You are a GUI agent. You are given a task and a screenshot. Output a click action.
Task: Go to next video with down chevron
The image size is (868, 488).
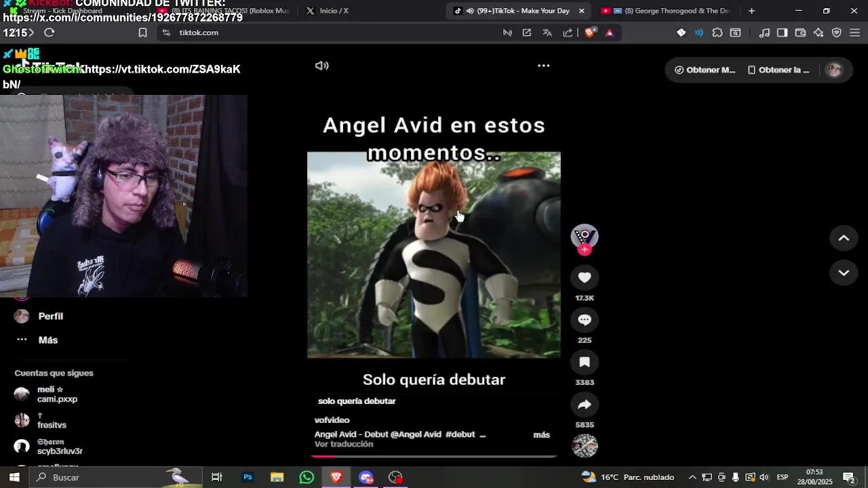coord(844,272)
